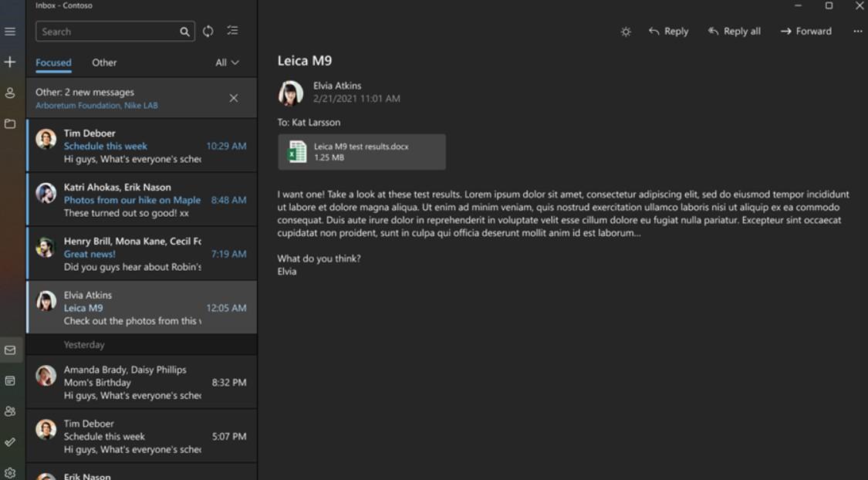Click the Search input field
This screenshot has height=480, width=868.
coord(108,32)
